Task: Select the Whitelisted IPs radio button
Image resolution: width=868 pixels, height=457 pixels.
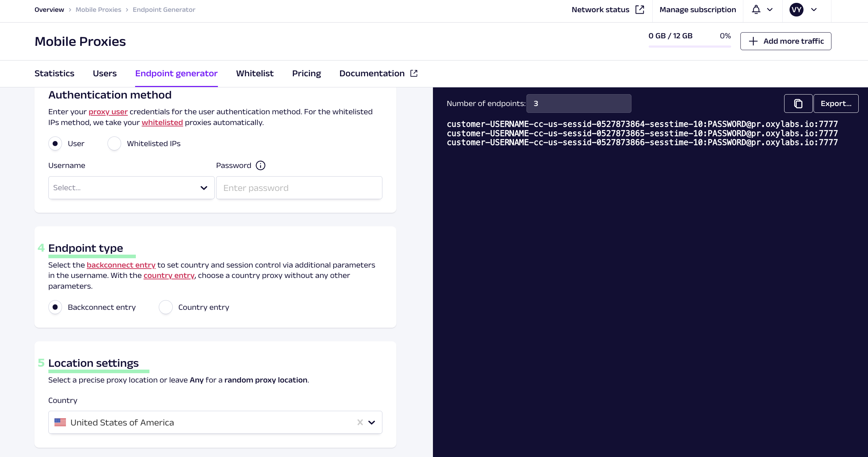Action: point(114,144)
